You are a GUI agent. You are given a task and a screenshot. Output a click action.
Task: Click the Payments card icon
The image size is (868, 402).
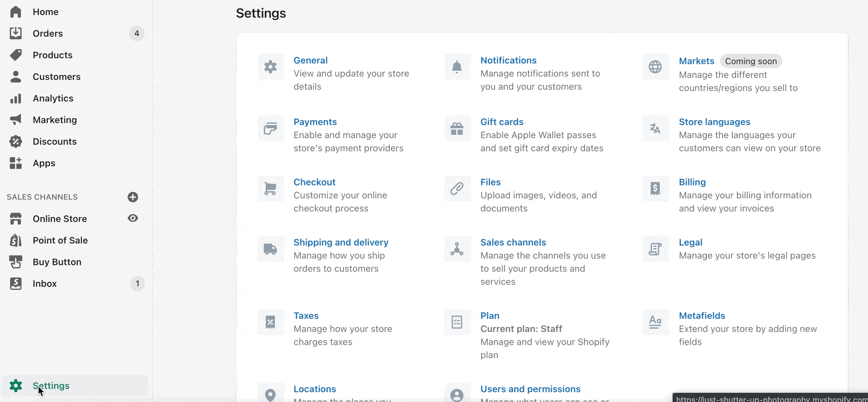[x=270, y=128]
